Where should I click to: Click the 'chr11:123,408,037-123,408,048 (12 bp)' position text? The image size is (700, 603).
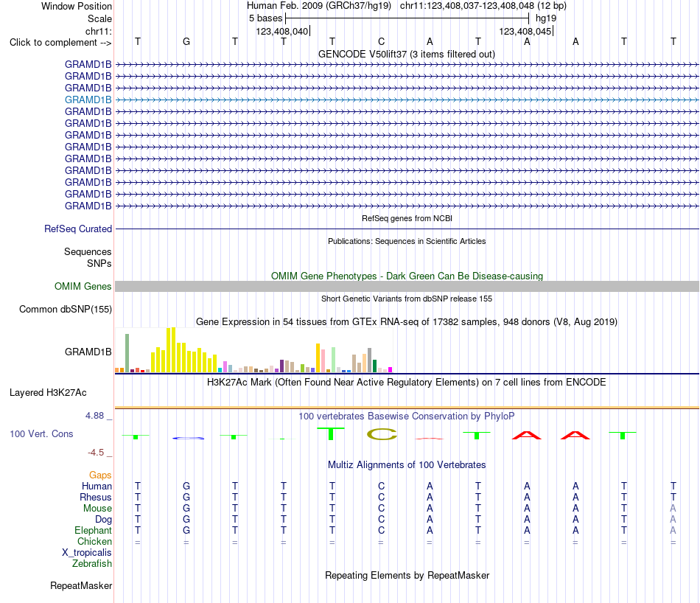tap(483, 6)
